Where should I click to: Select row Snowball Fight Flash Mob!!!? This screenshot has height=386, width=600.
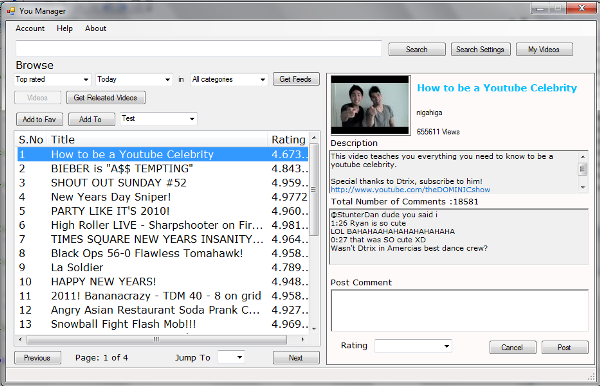[x=163, y=324]
